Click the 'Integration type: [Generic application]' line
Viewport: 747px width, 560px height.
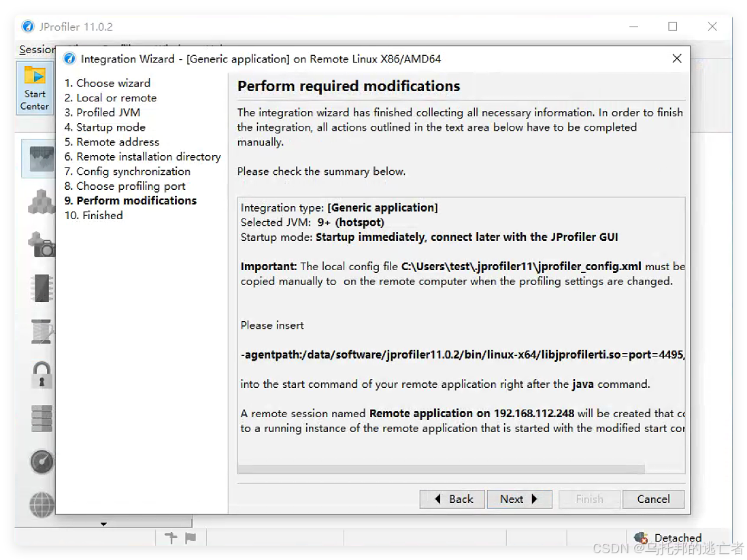(339, 208)
